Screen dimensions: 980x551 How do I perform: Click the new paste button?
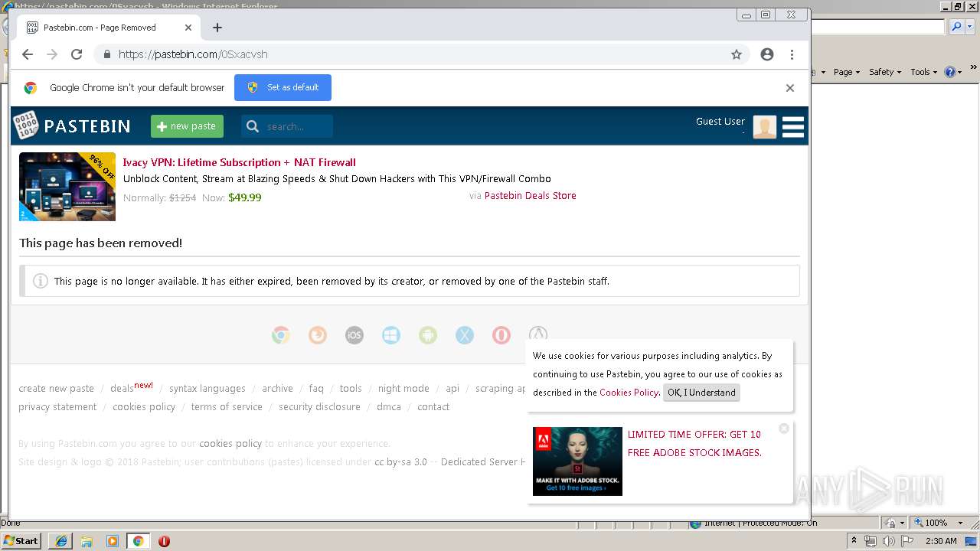coord(187,126)
